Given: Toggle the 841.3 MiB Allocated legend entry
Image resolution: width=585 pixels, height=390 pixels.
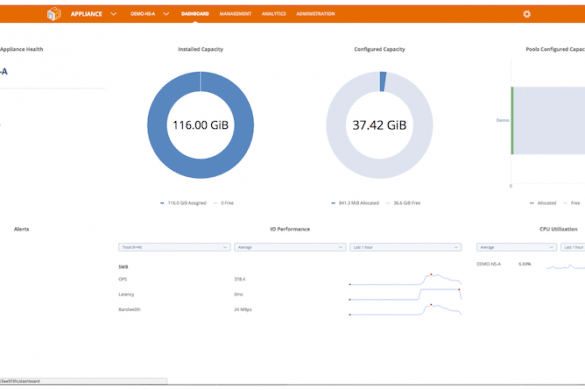Looking at the screenshot, I should (x=355, y=203).
